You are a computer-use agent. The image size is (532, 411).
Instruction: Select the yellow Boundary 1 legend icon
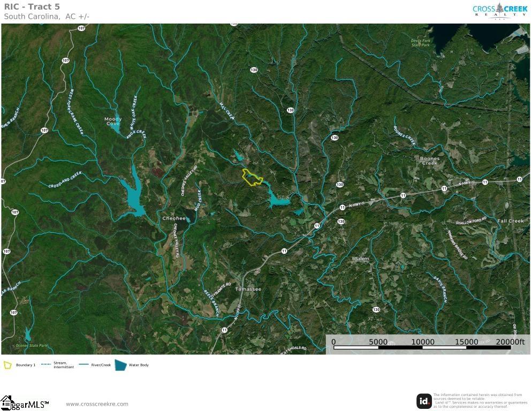[x=8, y=365]
